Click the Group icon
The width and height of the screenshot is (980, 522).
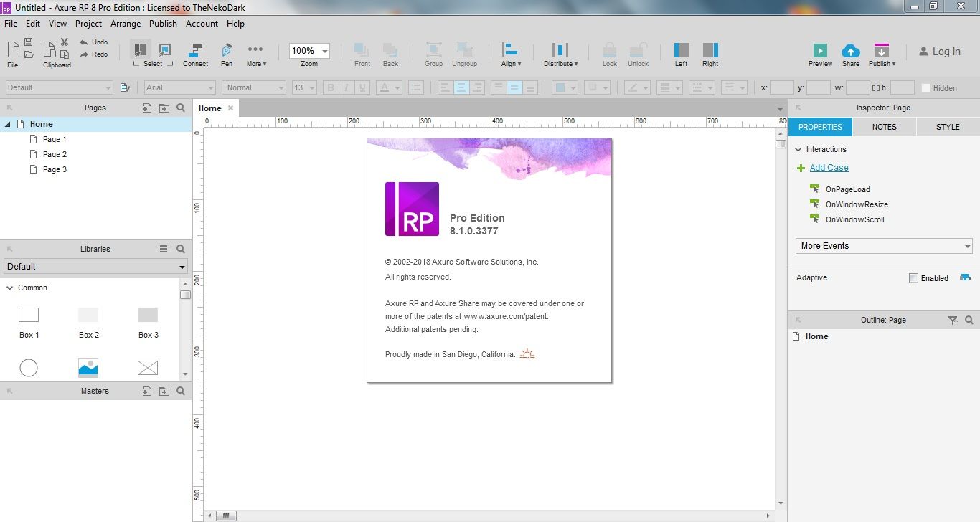click(434, 49)
